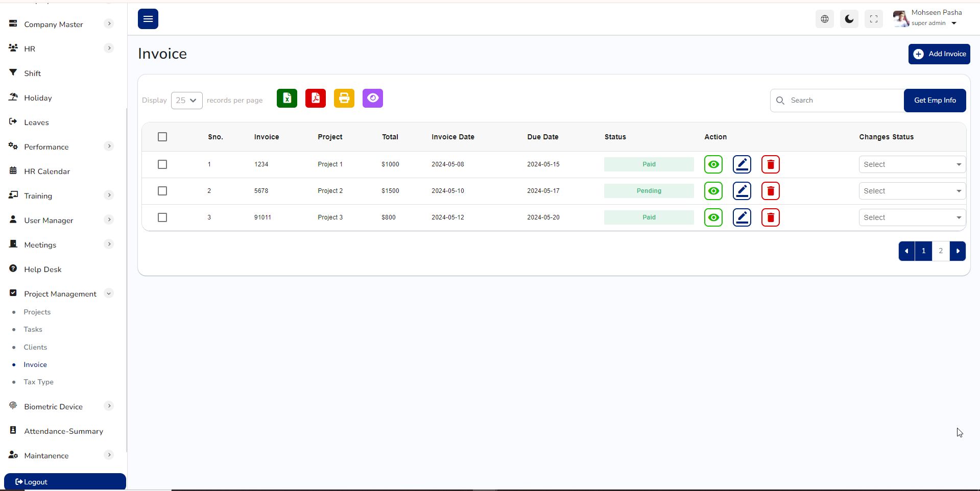The image size is (980, 491).
Task: Switch to dark mode moon icon
Action: click(x=849, y=19)
